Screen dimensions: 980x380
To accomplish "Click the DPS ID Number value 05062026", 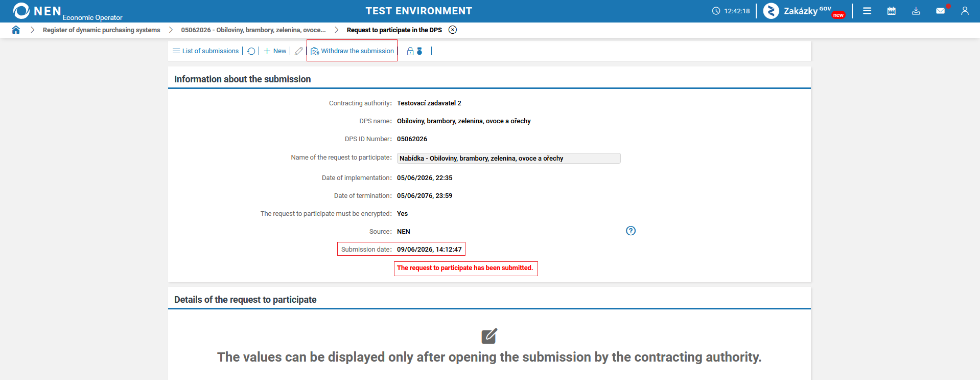I will (x=412, y=139).
